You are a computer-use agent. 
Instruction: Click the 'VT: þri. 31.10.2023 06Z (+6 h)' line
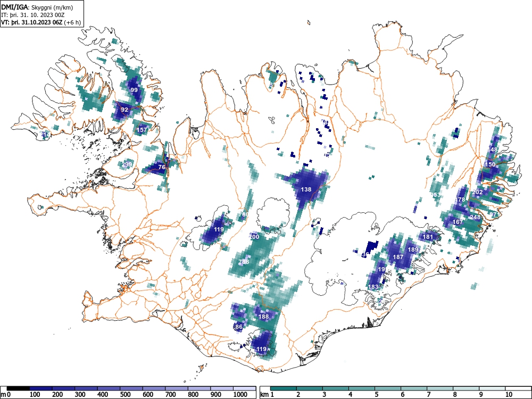[41, 22]
